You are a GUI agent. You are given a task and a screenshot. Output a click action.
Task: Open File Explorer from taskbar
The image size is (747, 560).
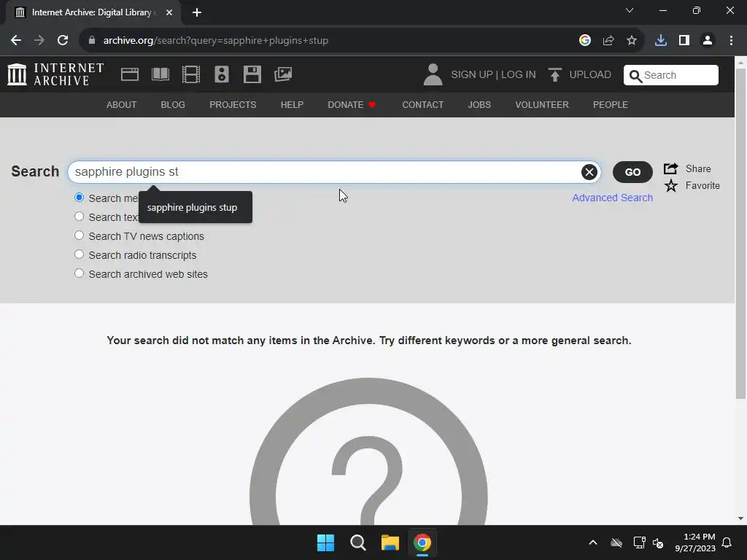pos(390,542)
